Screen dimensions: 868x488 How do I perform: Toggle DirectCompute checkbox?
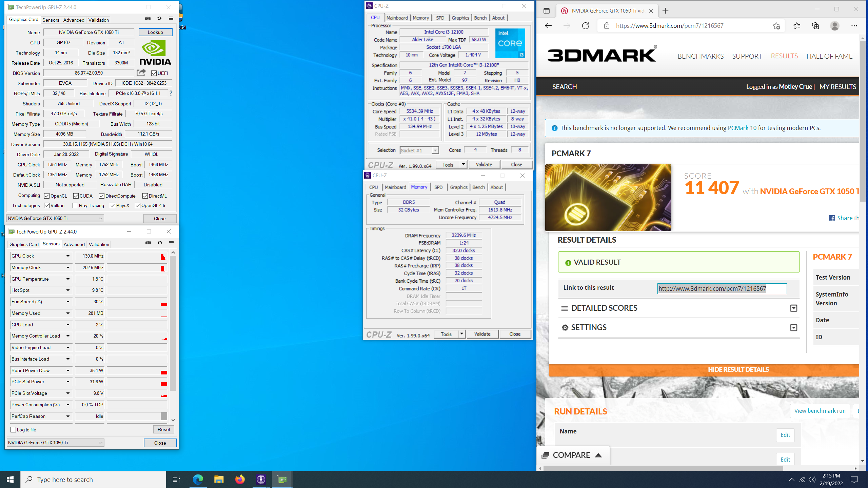click(x=102, y=196)
